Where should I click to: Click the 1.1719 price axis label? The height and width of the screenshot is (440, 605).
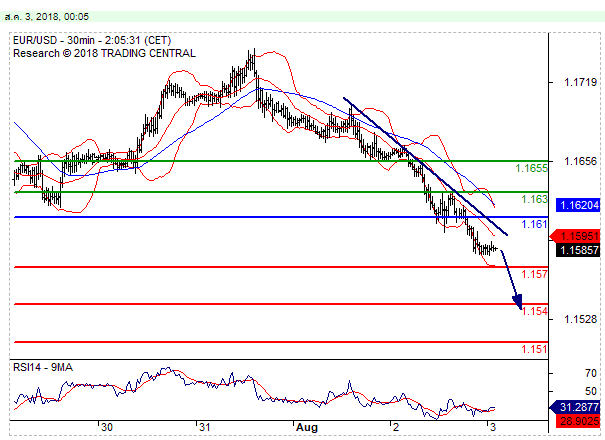pyautogui.click(x=580, y=82)
